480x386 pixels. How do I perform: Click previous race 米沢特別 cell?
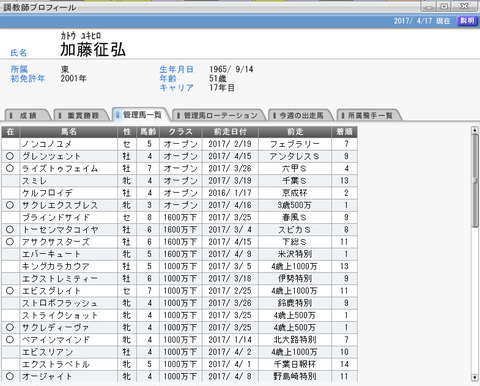(x=295, y=254)
